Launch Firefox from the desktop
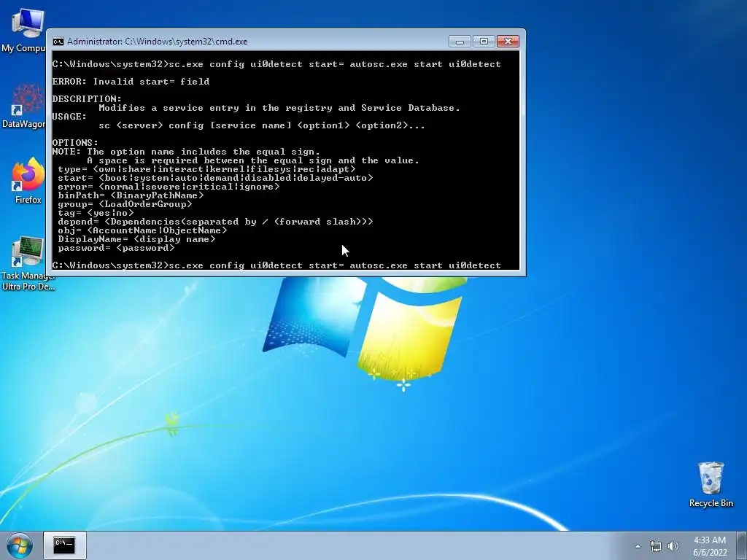The width and height of the screenshot is (747, 560). coord(28,181)
